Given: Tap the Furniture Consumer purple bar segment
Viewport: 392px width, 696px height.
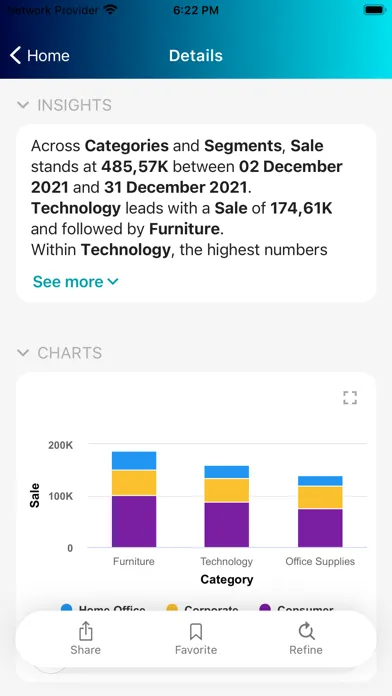Looking at the screenshot, I should (x=134, y=522).
